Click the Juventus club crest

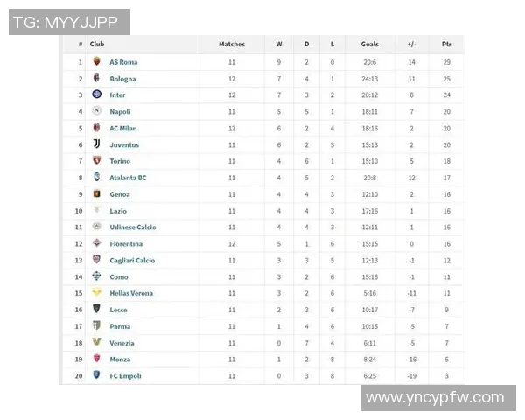click(97, 144)
